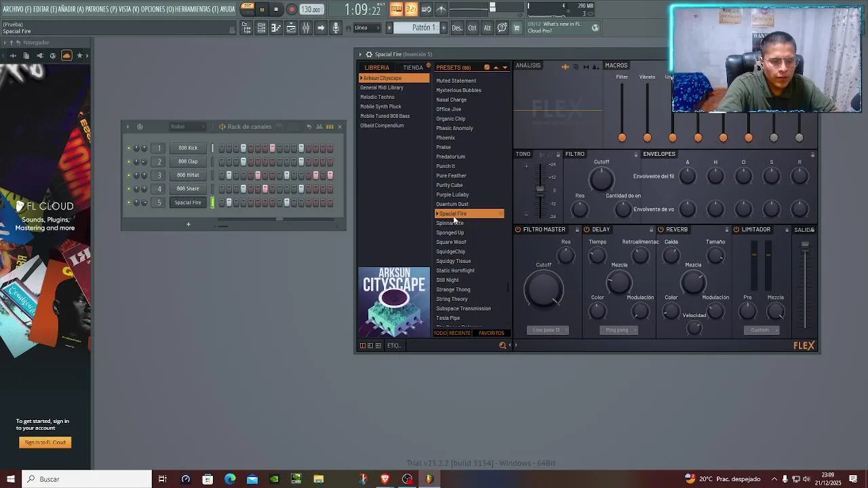Image resolution: width=868 pixels, height=488 pixels.
Task: Open the Ping pong delay mode dropdown
Action: pos(618,330)
